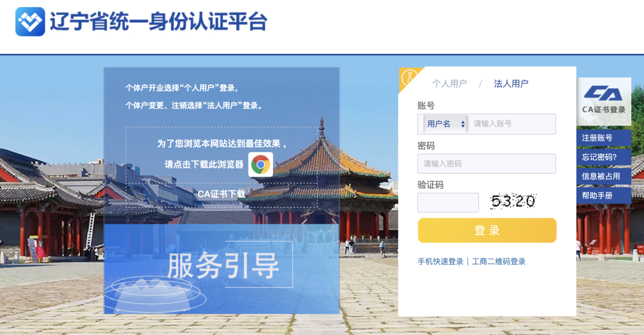Screen dimensions: 644x335
Task: Click the CA证书下载 link
Action: tap(222, 194)
